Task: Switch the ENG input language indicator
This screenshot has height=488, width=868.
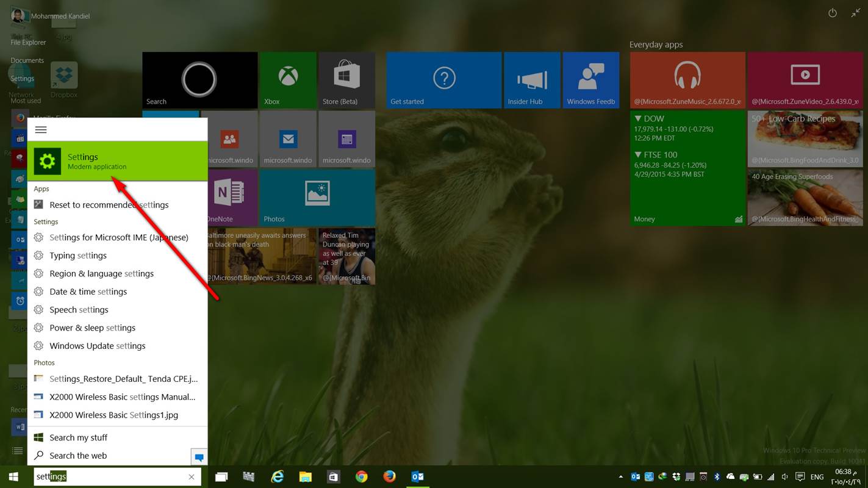Action: tap(817, 477)
